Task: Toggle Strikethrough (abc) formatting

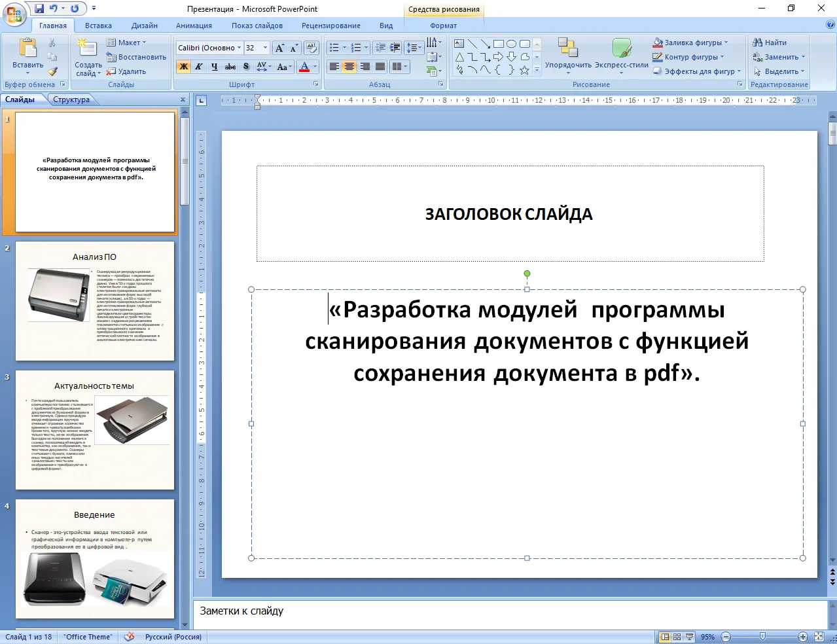Action: [x=230, y=67]
